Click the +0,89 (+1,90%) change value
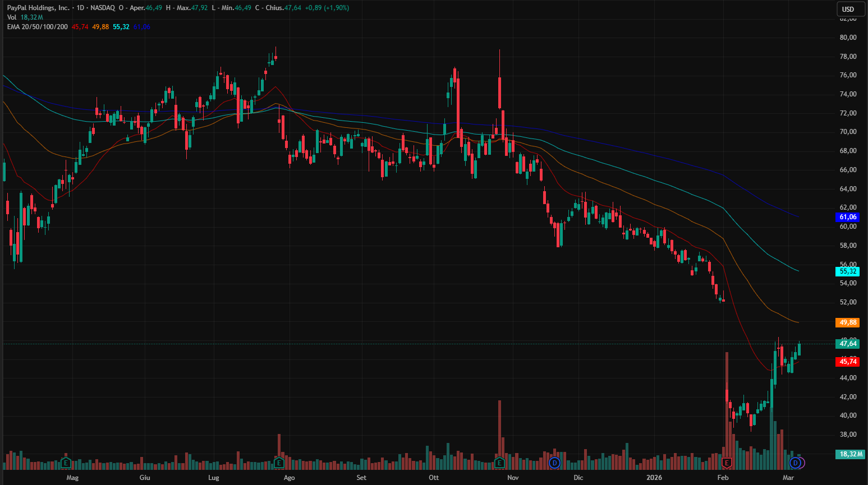The height and width of the screenshot is (485, 868). click(x=327, y=8)
